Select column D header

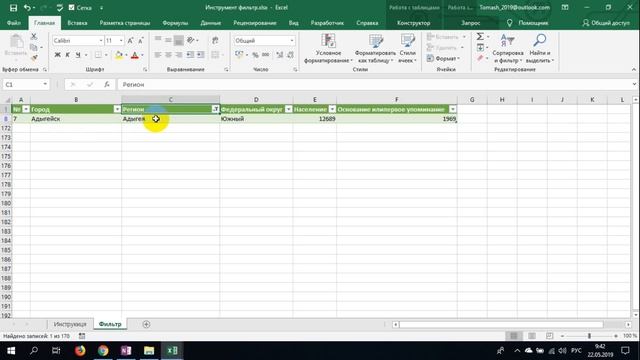[256, 100]
